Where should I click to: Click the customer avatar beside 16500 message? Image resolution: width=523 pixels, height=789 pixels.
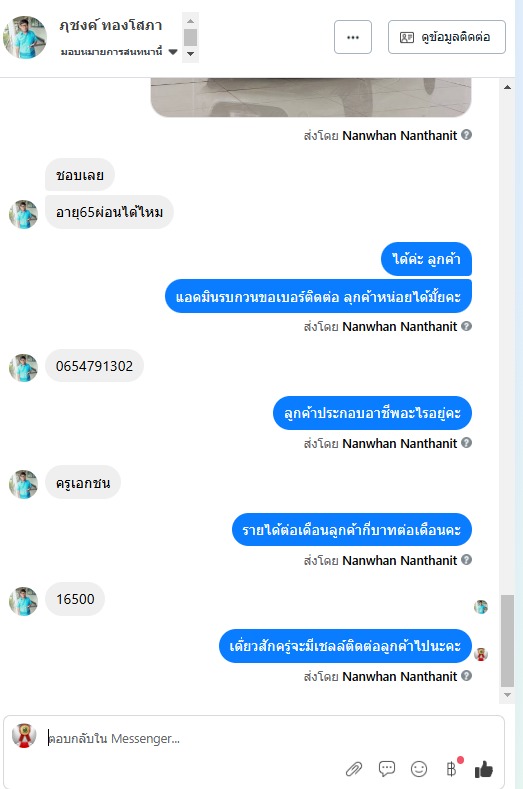tap(23, 601)
